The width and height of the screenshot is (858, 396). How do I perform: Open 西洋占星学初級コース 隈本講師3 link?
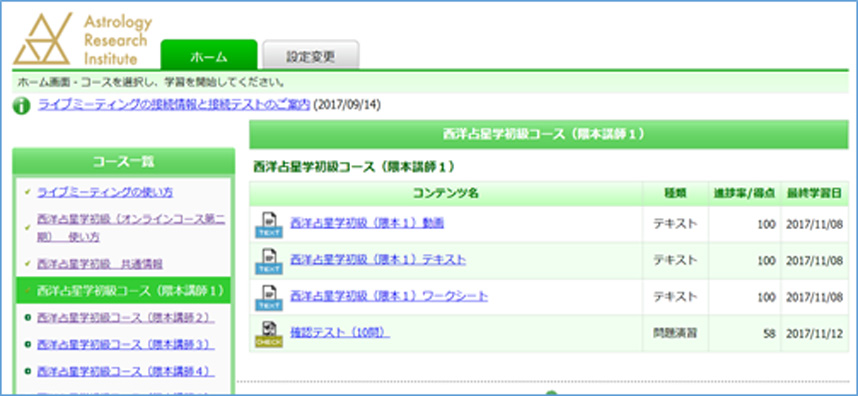click(x=125, y=345)
